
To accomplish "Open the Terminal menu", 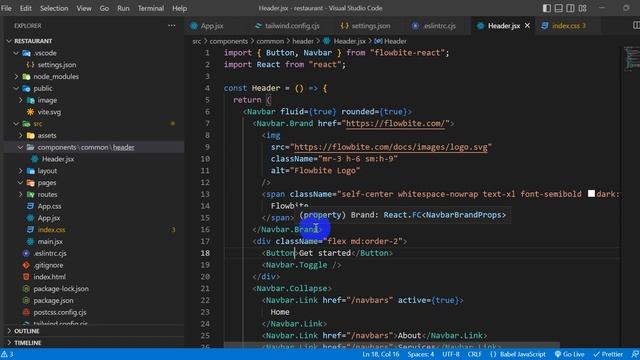I will (x=151, y=8).
